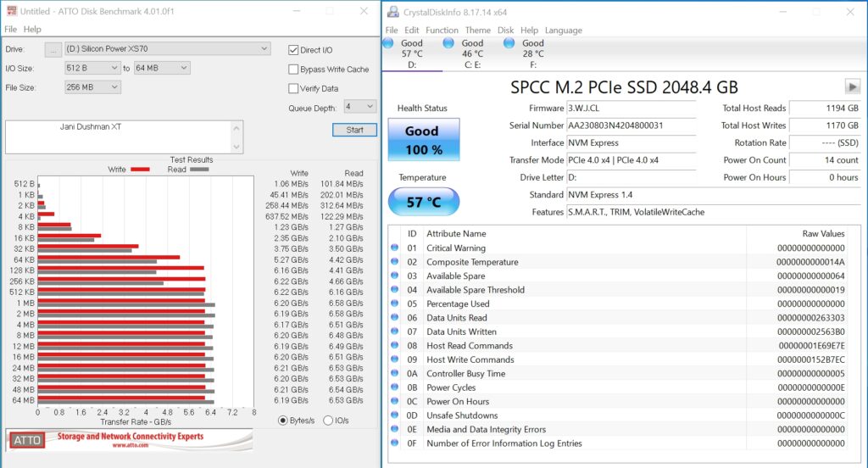Open CrystalDiskInfo Language menu
868x468 pixels.
click(564, 30)
